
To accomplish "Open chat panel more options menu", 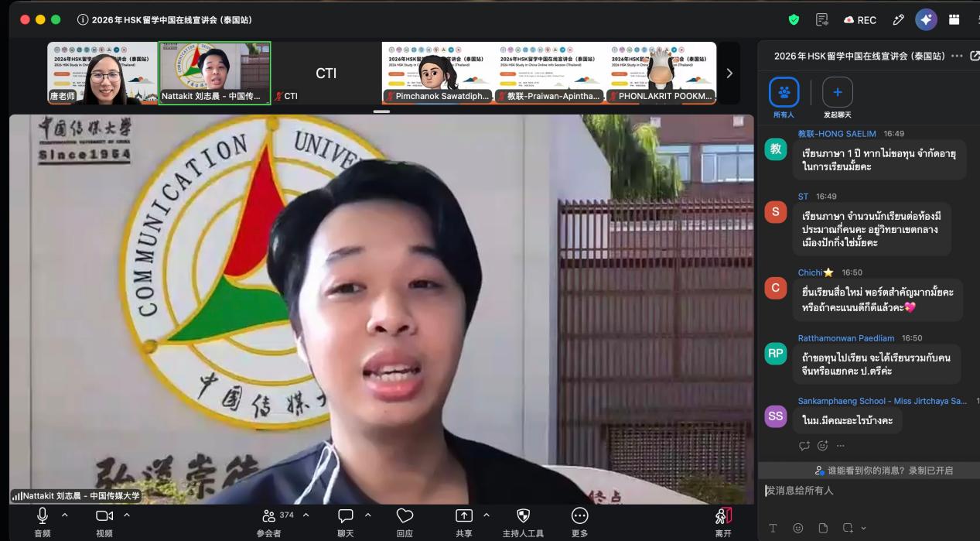I will 957,56.
